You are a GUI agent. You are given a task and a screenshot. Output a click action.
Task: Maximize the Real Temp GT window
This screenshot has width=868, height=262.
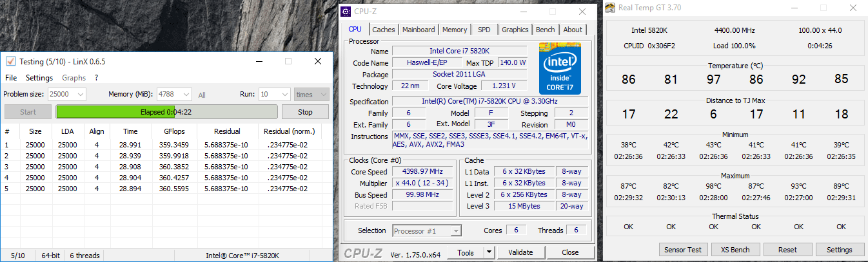824,8
